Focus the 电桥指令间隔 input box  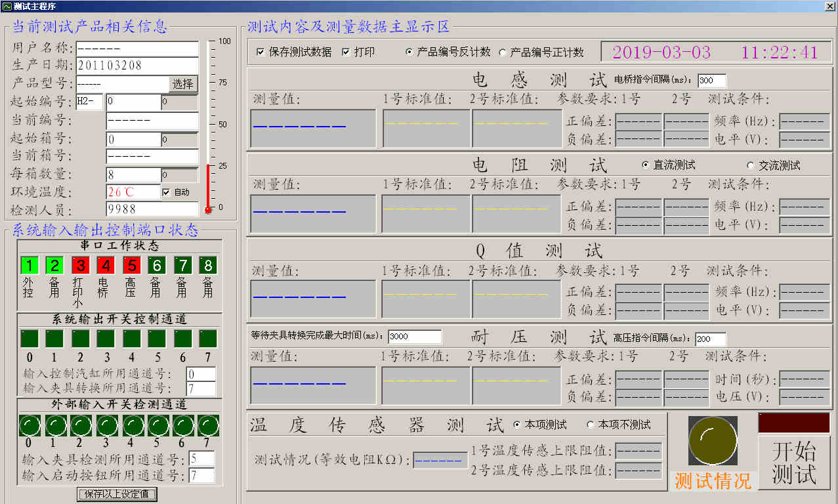tap(711, 81)
